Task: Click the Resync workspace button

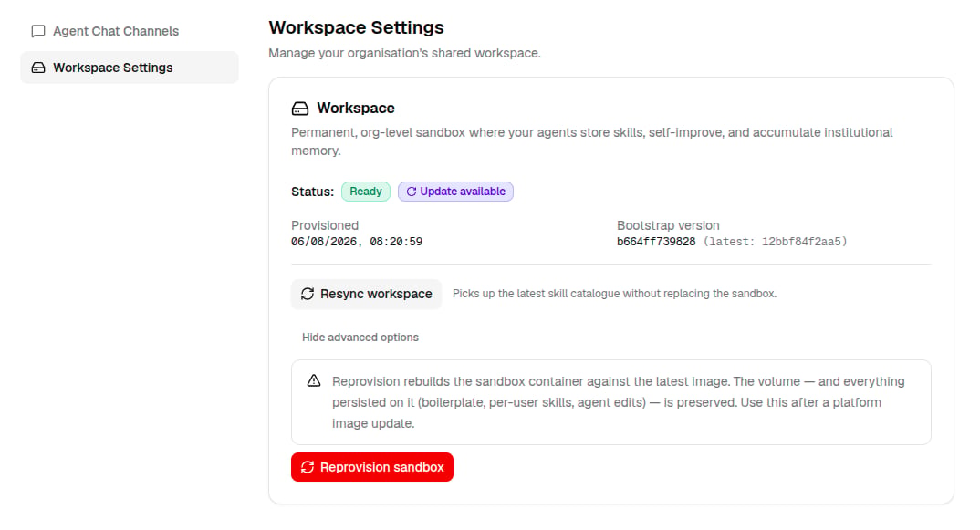Action: tap(366, 294)
